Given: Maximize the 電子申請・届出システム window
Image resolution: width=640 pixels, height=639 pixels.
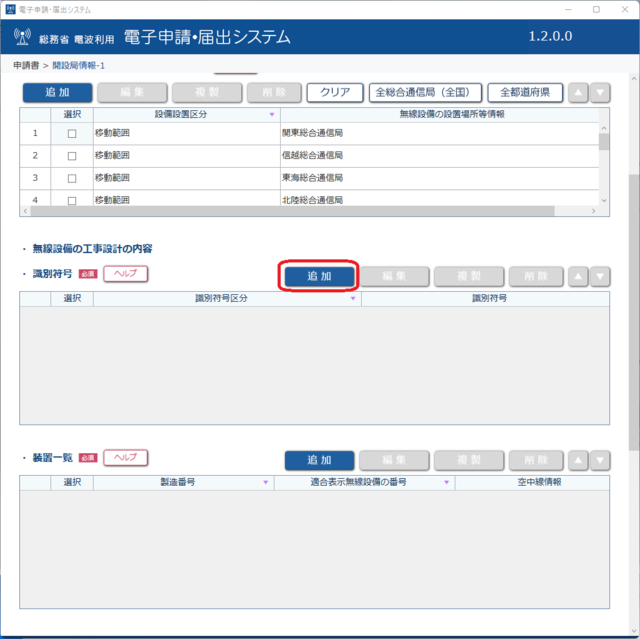Looking at the screenshot, I should pos(596,9).
